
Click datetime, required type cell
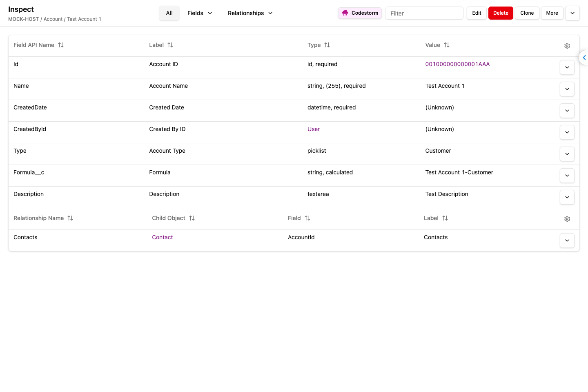332,107
